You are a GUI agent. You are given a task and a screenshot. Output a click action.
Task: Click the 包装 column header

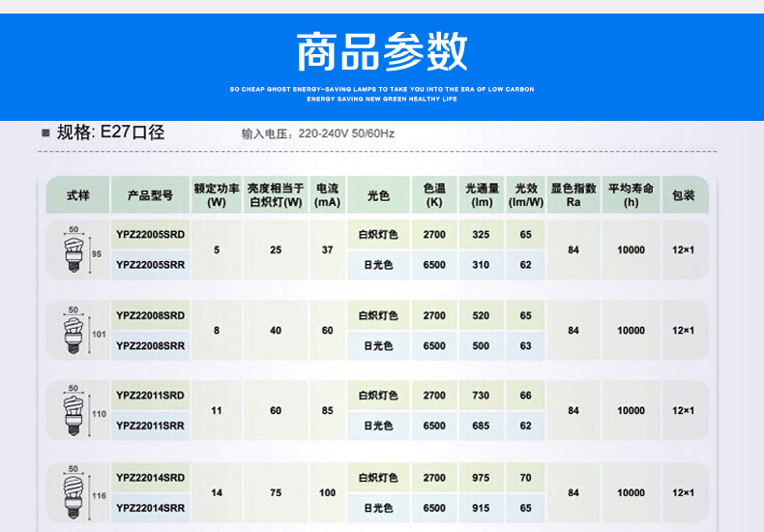684,195
